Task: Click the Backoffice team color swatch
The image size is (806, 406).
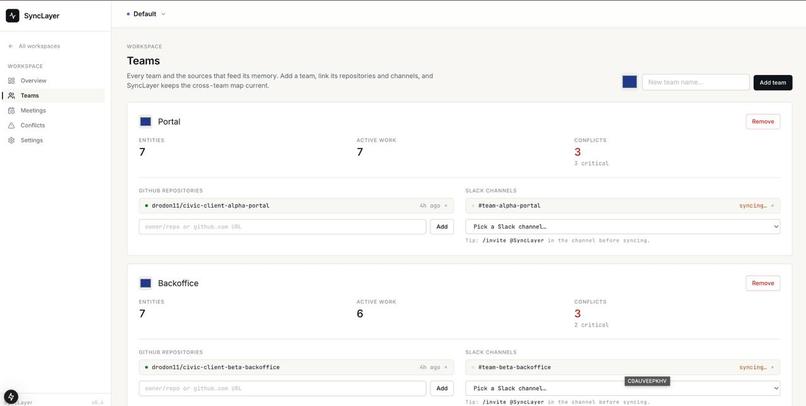Action: click(145, 283)
